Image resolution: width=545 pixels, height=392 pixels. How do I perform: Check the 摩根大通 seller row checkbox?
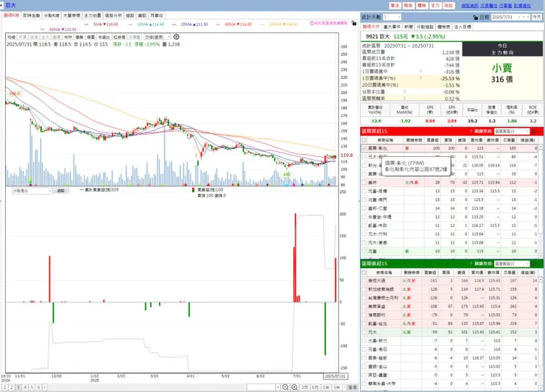(x=364, y=281)
